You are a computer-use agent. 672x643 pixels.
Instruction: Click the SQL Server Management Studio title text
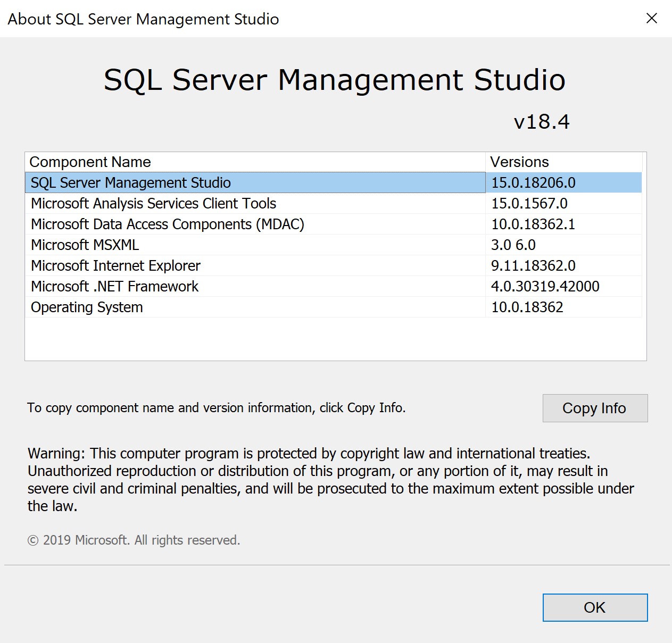click(x=335, y=80)
